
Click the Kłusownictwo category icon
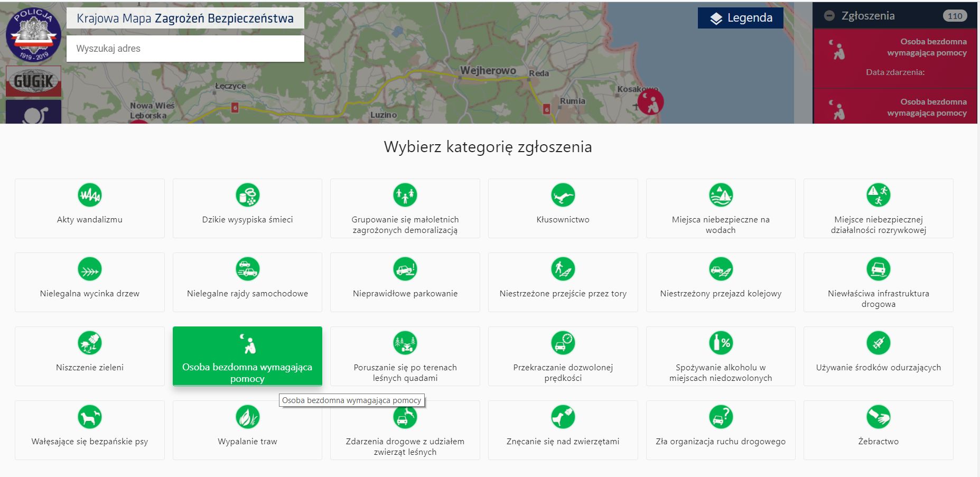point(563,195)
